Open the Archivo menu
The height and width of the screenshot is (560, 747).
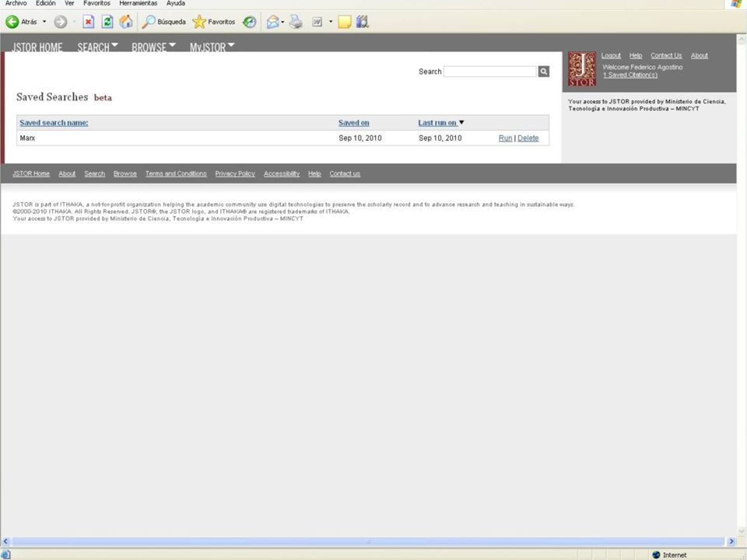[x=16, y=3]
